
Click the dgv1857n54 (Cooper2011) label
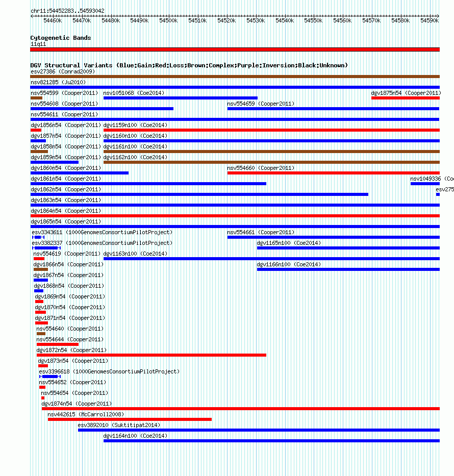[66, 136]
